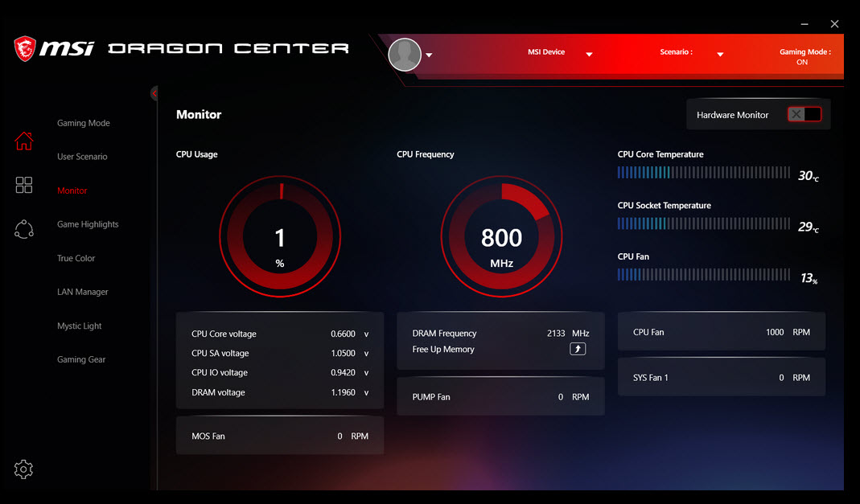Click the PUMP Fan RPM panel
The height and width of the screenshot is (504, 860).
[500, 396]
